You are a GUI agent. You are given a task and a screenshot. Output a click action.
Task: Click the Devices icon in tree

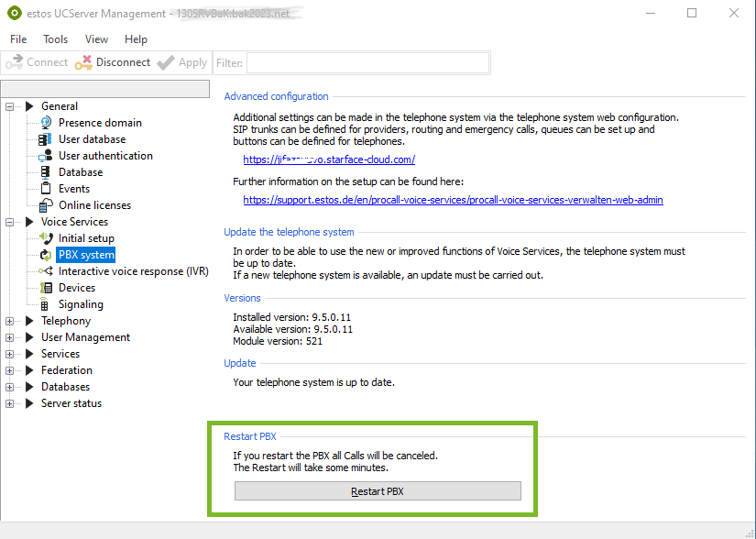45,288
